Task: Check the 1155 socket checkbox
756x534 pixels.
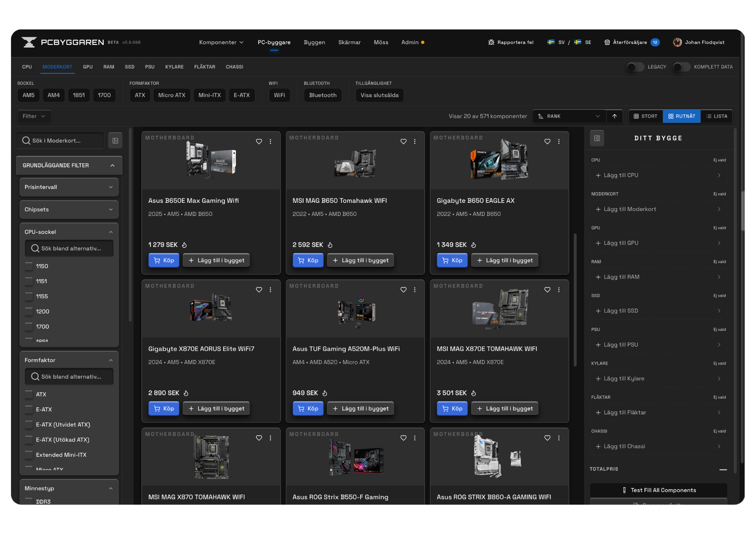Action: [x=29, y=296]
